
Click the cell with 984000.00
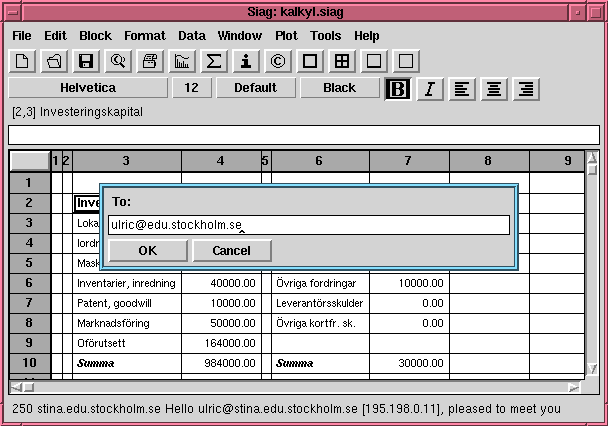coord(221,363)
